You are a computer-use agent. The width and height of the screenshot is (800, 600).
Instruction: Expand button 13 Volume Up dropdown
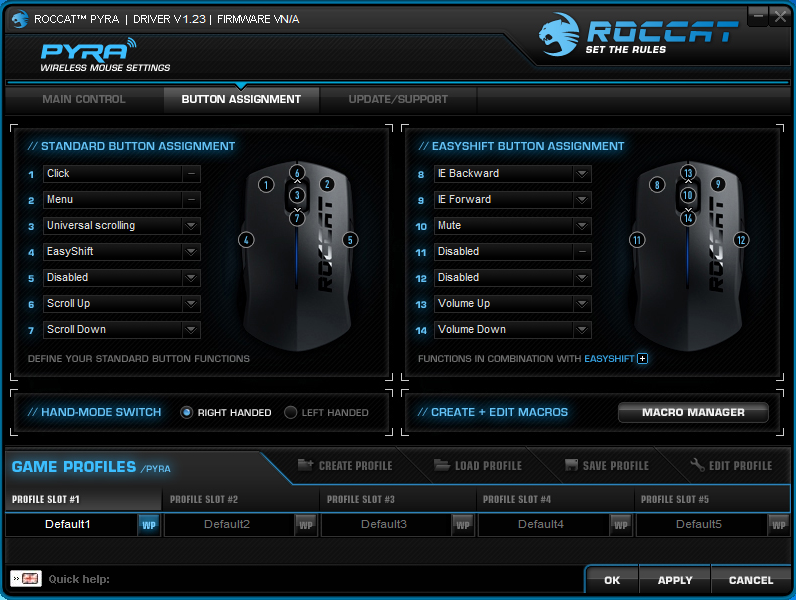tap(582, 304)
